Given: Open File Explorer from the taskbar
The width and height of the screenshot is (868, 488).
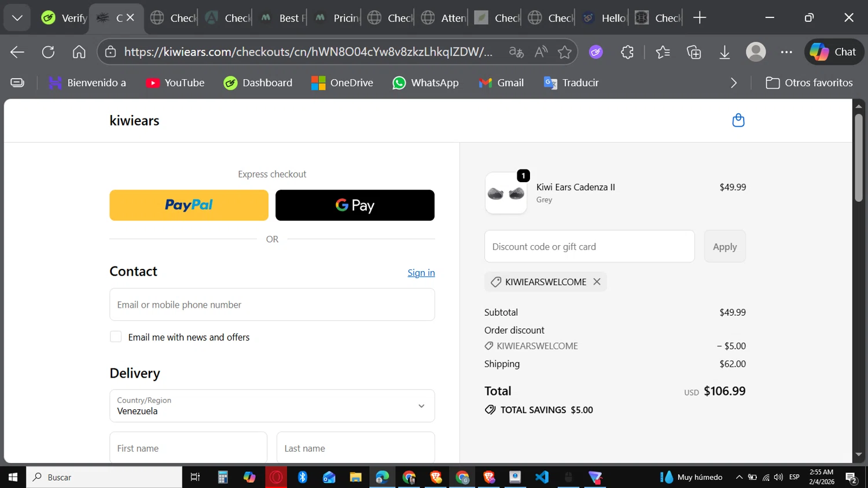Looking at the screenshot, I should click(355, 477).
